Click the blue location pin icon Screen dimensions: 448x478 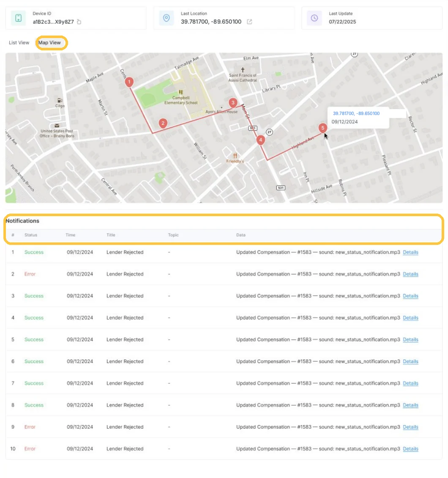pos(166,18)
